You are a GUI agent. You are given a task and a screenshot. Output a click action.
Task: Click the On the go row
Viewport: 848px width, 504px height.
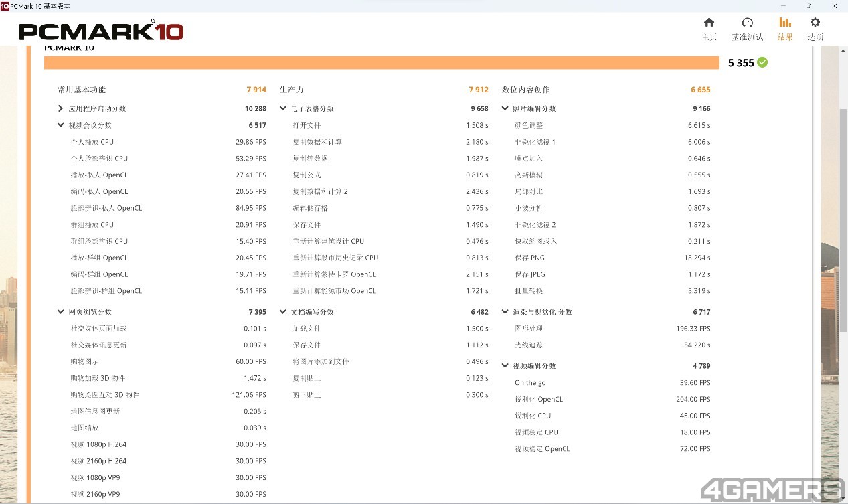(x=613, y=383)
